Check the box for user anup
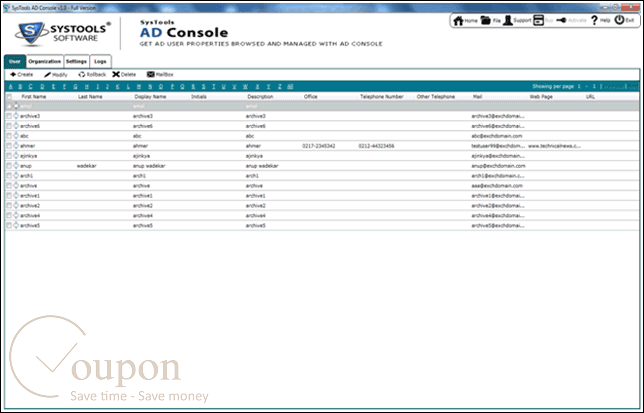Viewport: 644px width, 413px height. coord(9,166)
